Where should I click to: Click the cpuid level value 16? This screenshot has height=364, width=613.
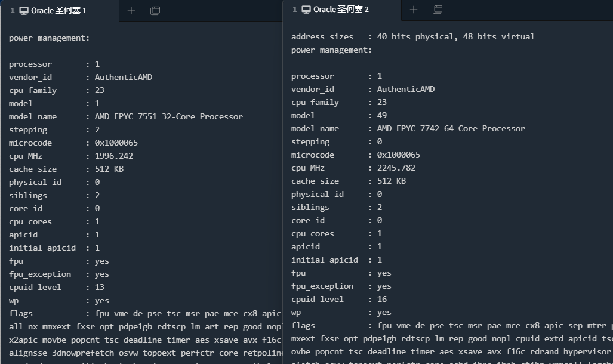coord(381,299)
